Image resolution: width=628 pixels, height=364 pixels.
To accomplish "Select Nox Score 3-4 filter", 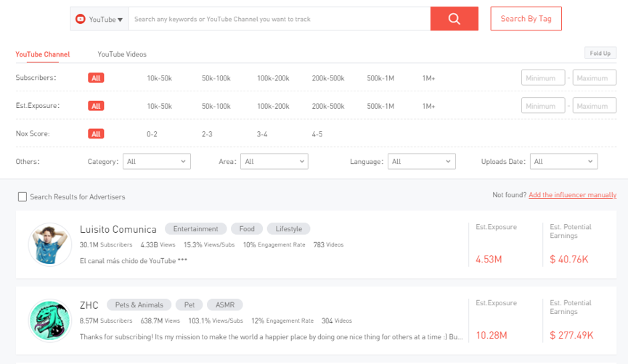I will point(262,134).
